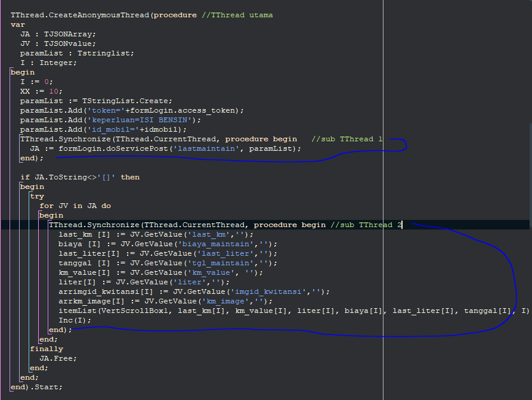Click the 'keperluan=ISI BENSIN' string literal

tap(140, 120)
